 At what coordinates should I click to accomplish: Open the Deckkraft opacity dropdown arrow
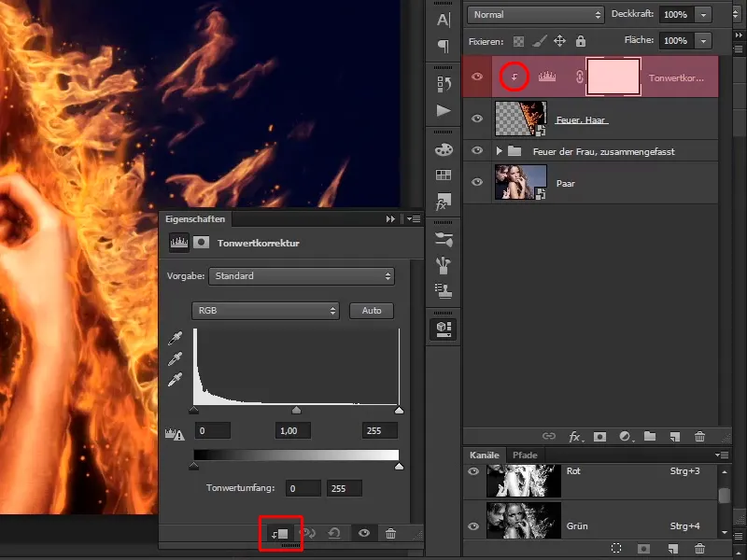pos(704,15)
